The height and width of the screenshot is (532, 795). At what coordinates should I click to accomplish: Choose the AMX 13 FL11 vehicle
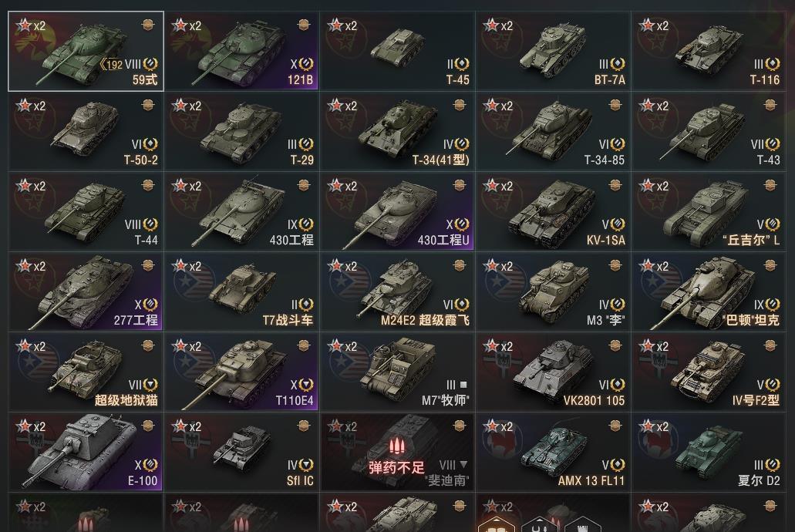pos(553,453)
